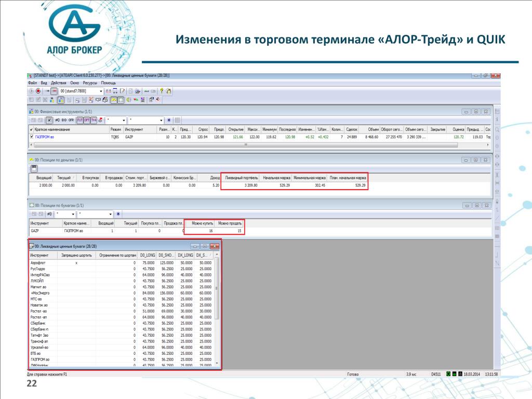Click the Ликвидные ценные бумаги window title icon
This screenshot has width=532, height=399.
(31, 246)
